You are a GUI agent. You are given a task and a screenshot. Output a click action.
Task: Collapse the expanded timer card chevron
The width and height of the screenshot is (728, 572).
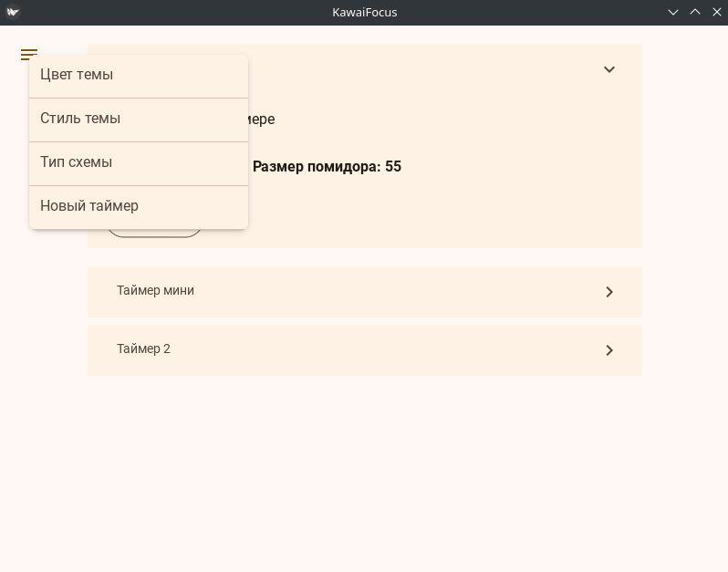pyautogui.click(x=608, y=70)
